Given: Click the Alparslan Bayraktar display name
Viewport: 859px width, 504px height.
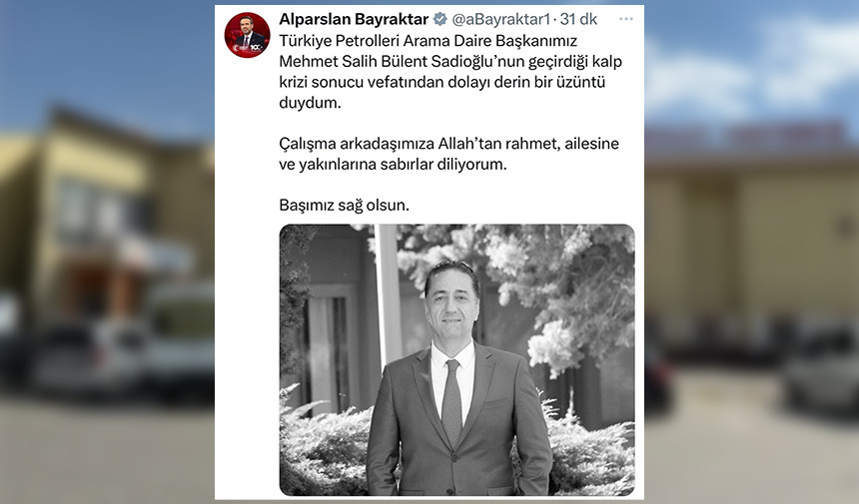Looking at the screenshot, I should [354, 19].
